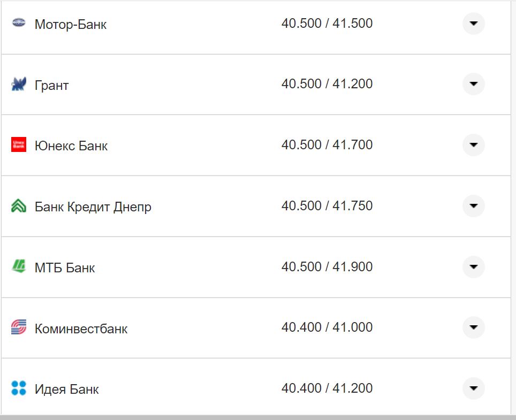Image resolution: width=516 pixels, height=420 pixels.
Task: Click the МТБ Банк logo icon
Action: coord(19,266)
